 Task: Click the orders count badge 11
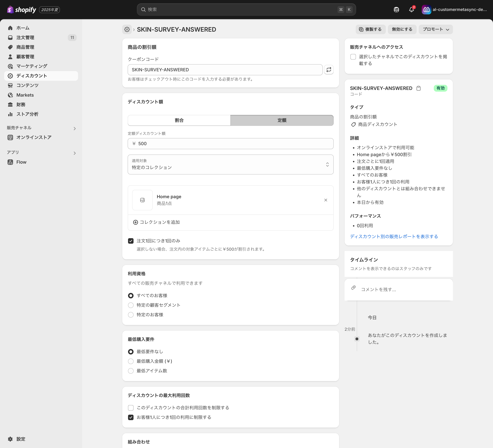click(72, 37)
